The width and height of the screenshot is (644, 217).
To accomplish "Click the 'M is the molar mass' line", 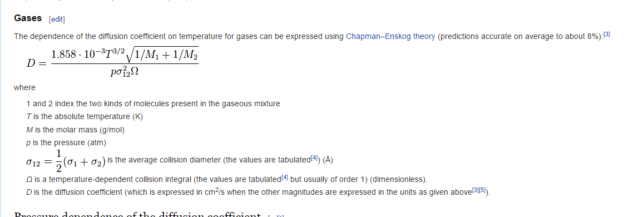I will click(x=76, y=130).
